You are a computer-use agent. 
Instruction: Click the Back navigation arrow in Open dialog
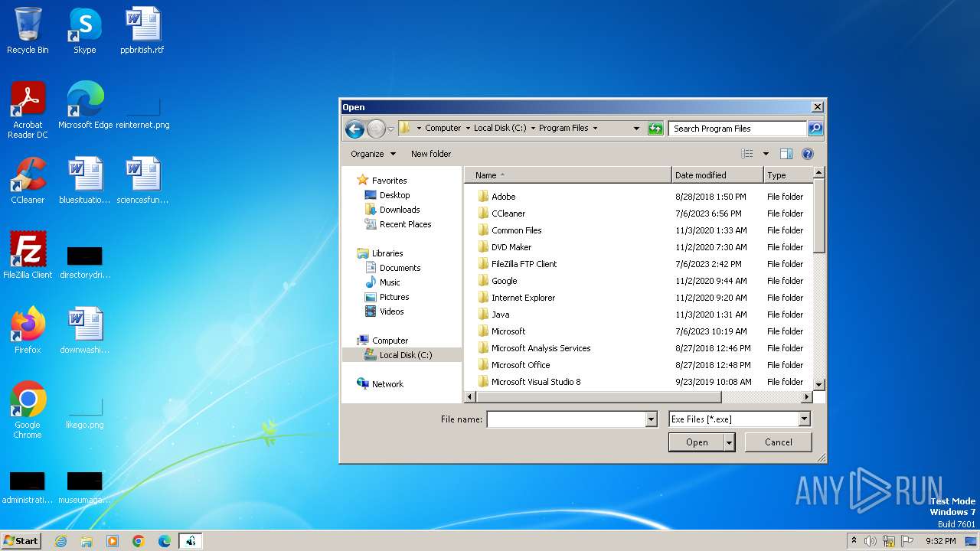tap(354, 129)
